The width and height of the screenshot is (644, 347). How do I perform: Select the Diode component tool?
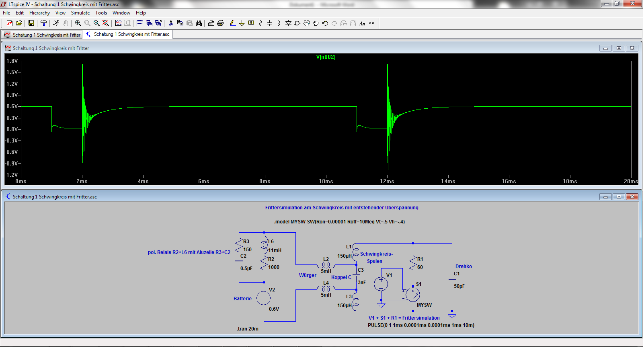click(x=288, y=23)
